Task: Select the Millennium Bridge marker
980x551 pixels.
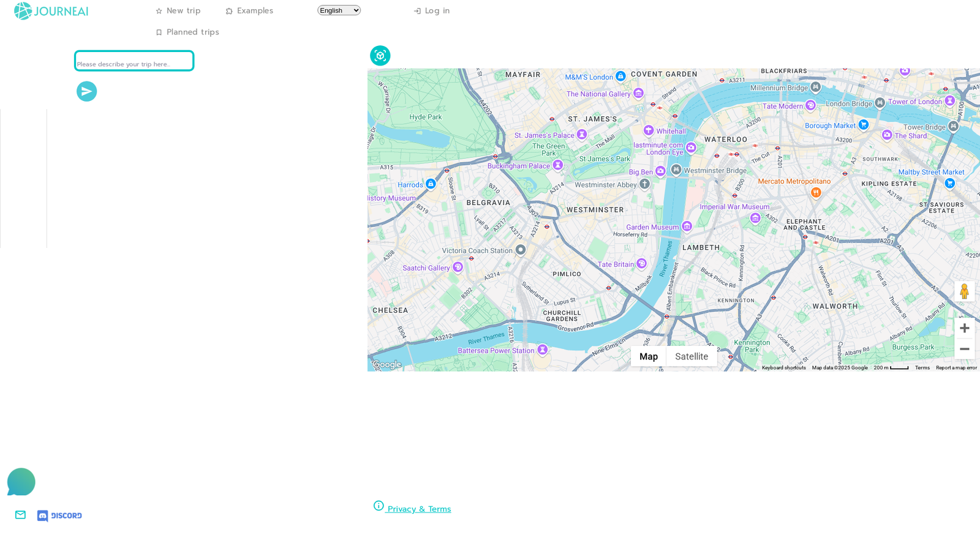Action: 815,87
